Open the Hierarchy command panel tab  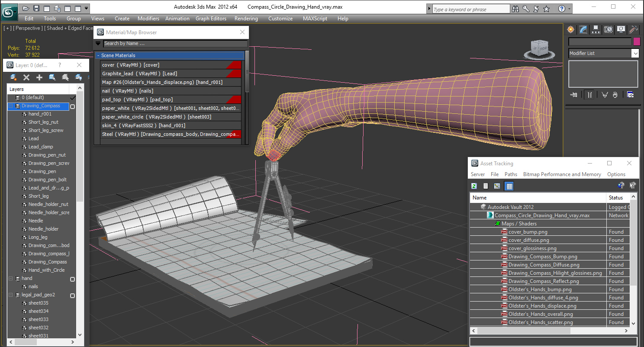point(596,29)
